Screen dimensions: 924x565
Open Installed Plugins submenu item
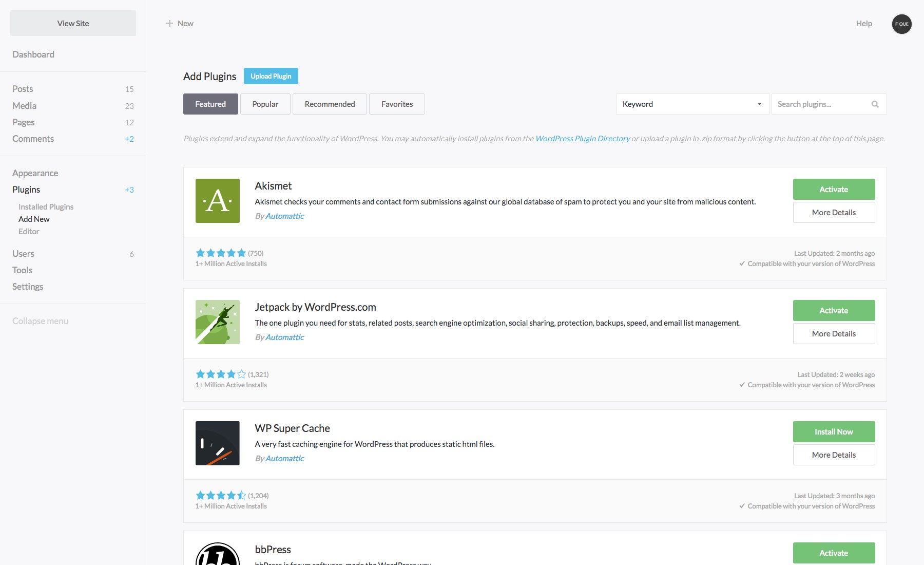coord(46,207)
